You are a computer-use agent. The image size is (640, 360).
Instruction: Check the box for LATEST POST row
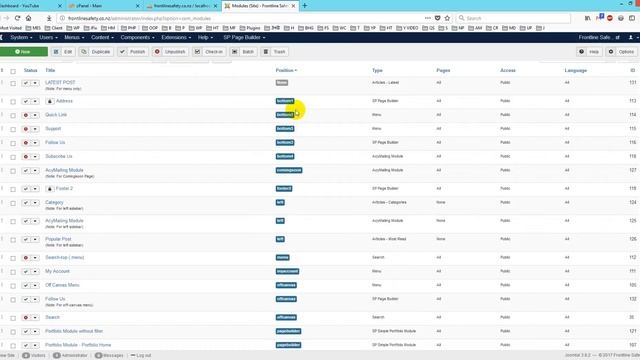pos(13,83)
